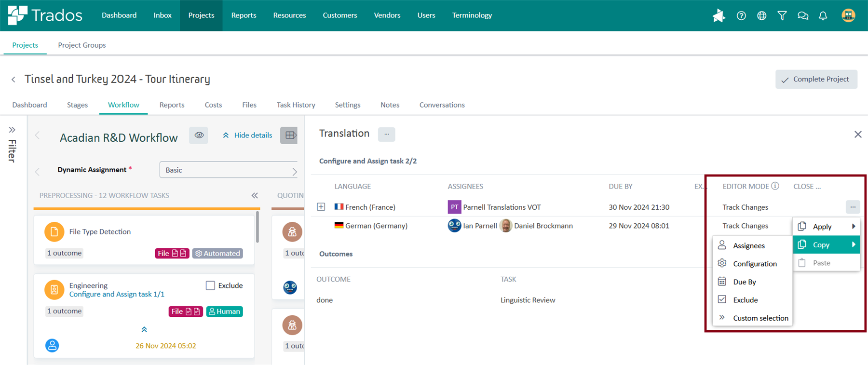Click the Linguistic Review outcome task
The image size is (868, 365).
point(528,300)
